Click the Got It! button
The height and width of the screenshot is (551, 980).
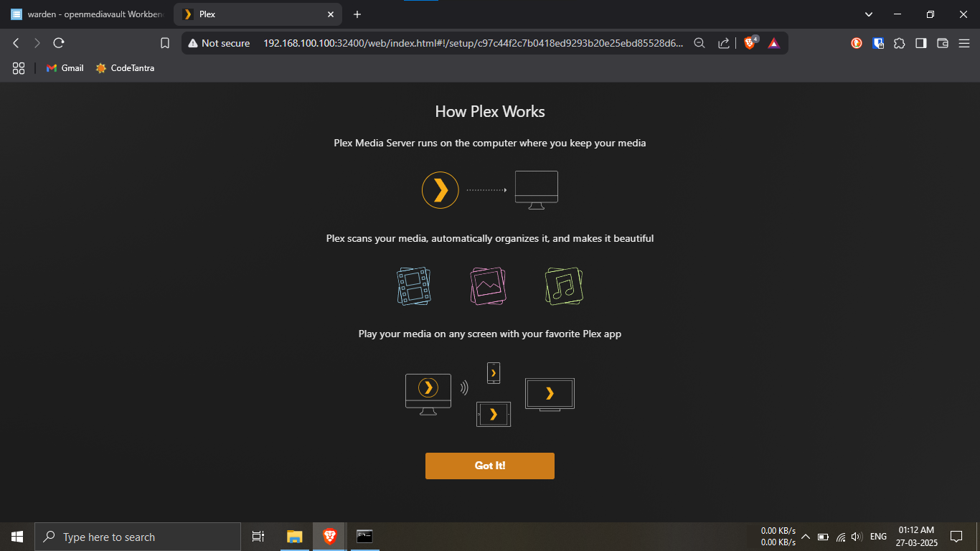click(489, 466)
